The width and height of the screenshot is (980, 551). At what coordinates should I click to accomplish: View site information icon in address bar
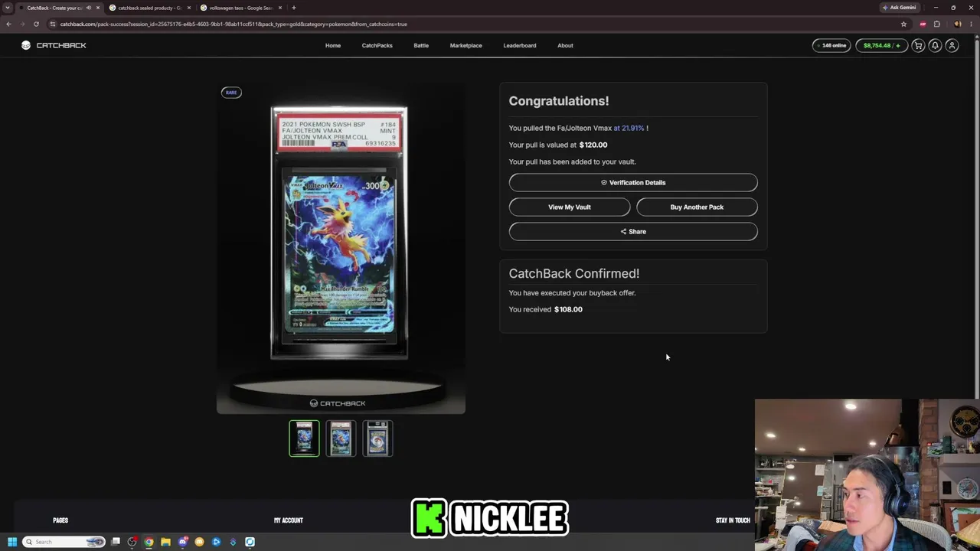pos(53,24)
